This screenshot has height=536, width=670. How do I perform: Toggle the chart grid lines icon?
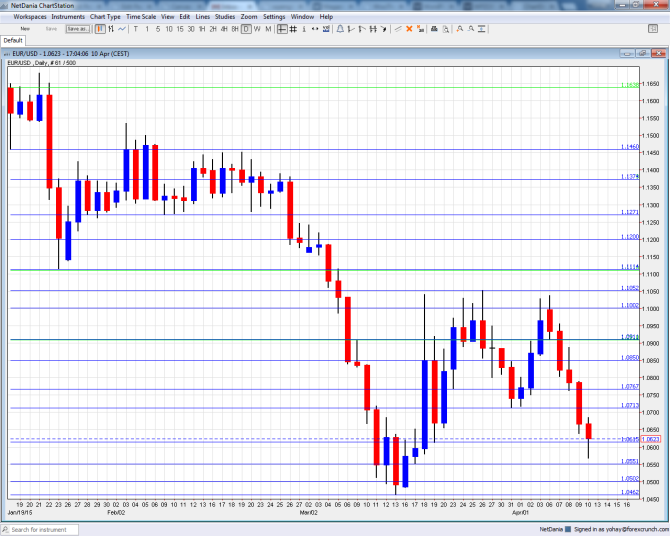293,29
